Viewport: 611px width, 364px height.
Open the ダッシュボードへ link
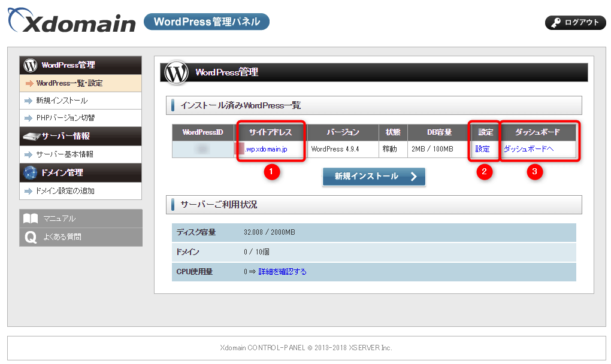[528, 148]
